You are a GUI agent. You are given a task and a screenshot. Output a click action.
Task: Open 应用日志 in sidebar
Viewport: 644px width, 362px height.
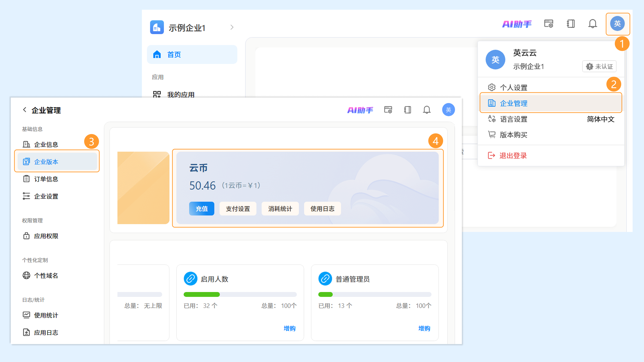coord(57,332)
